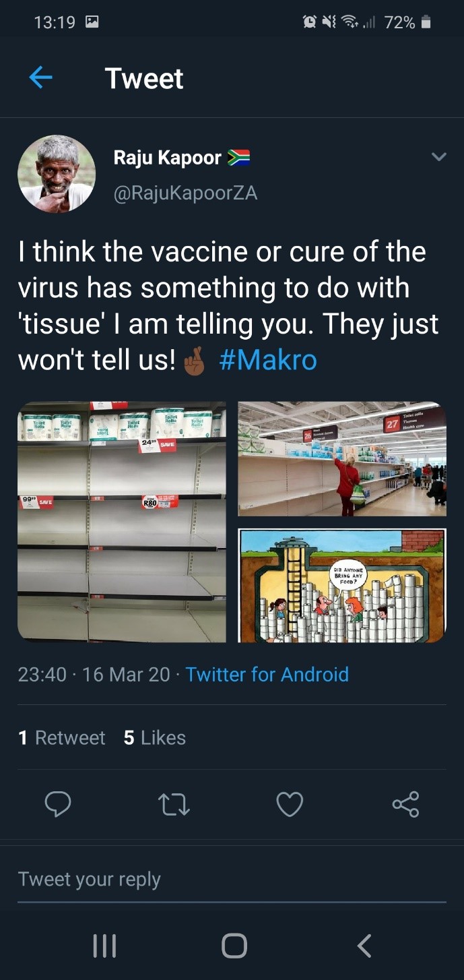Open Raju Kapoor's profile picture

[x=57, y=174]
